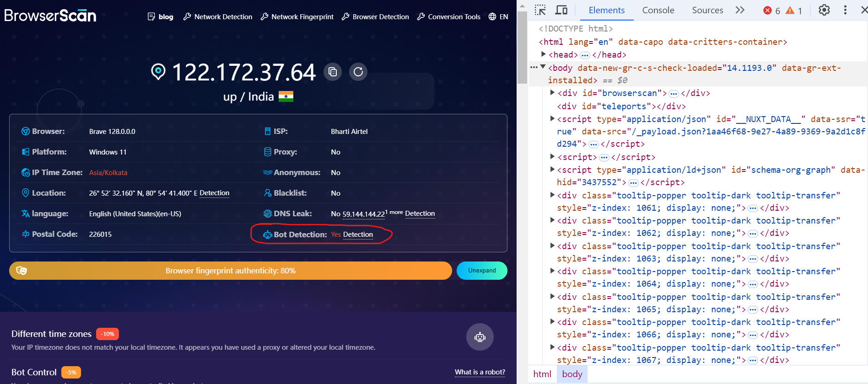Click the Unexpand button
Image resolution: width=868 pixels, height=384 pixels.
482,270
